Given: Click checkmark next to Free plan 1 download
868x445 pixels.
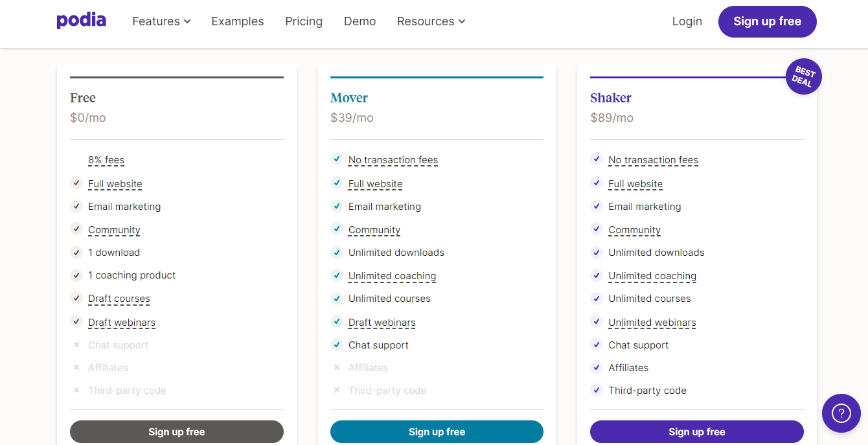Looking at the screenshot, I should pyautogui.click(x=76, y=252).
